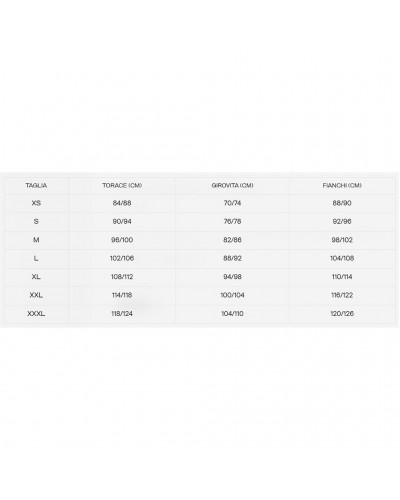Viewport: 400px width, 500px height.
Task: Click the XXXL size row label
Action: [x=36, y=313]
